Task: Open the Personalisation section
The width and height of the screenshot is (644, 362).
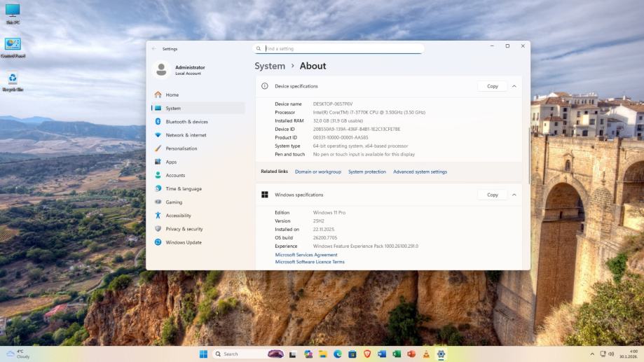Action: (181, 148)
